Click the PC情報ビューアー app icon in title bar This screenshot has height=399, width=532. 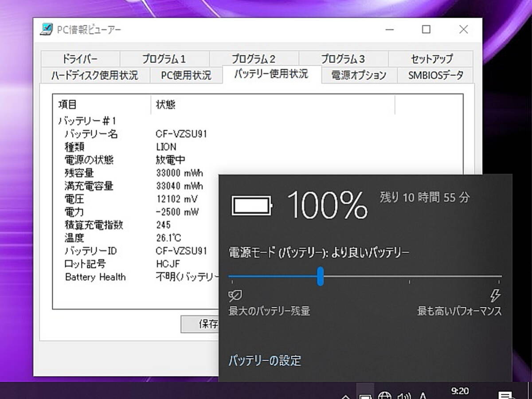click(46, 30)
